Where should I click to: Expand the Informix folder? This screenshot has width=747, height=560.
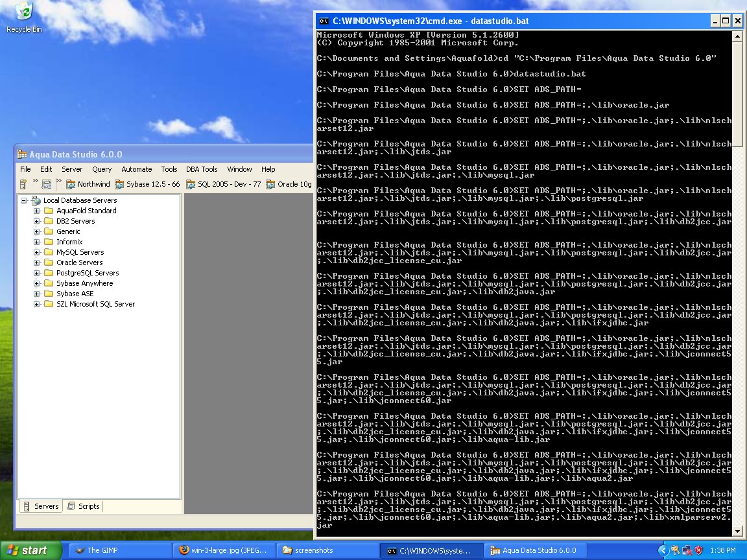point(37,242)
